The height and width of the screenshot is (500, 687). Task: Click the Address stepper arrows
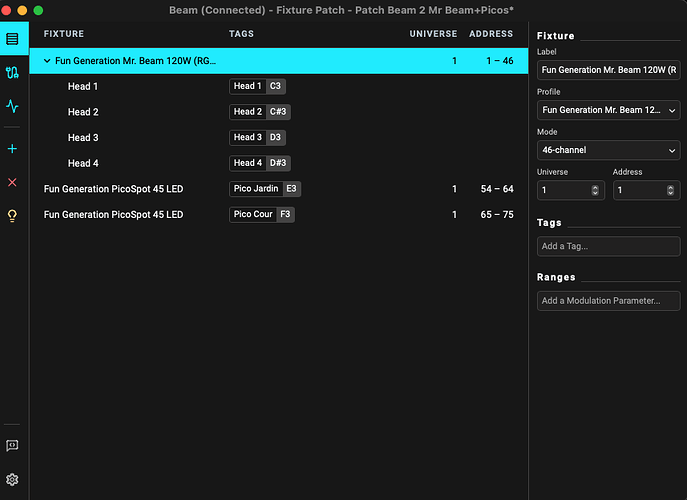point(670,190)
